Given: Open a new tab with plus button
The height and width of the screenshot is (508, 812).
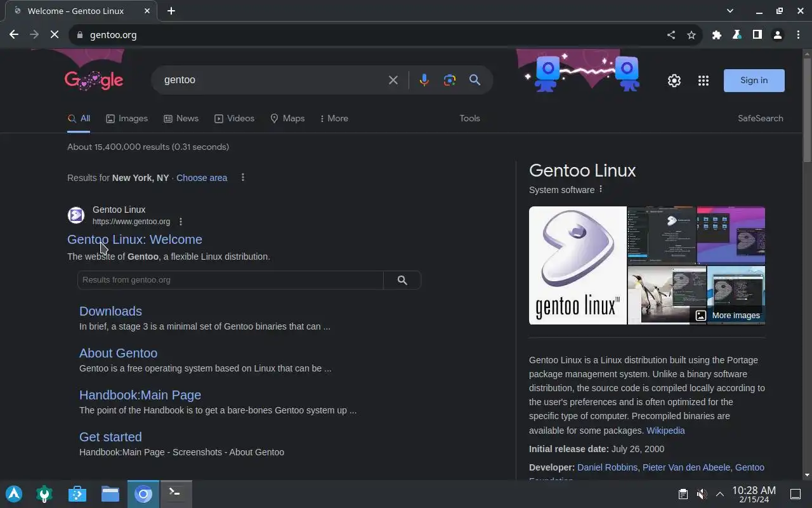Looking at the screenshot, I should [171, 11].
